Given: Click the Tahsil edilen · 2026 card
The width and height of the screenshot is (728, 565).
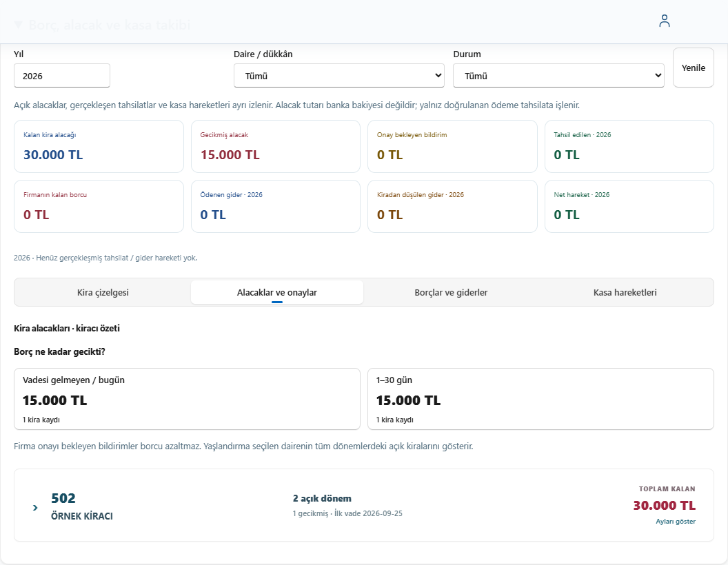Looking at the screenshot, I should 629,147.
